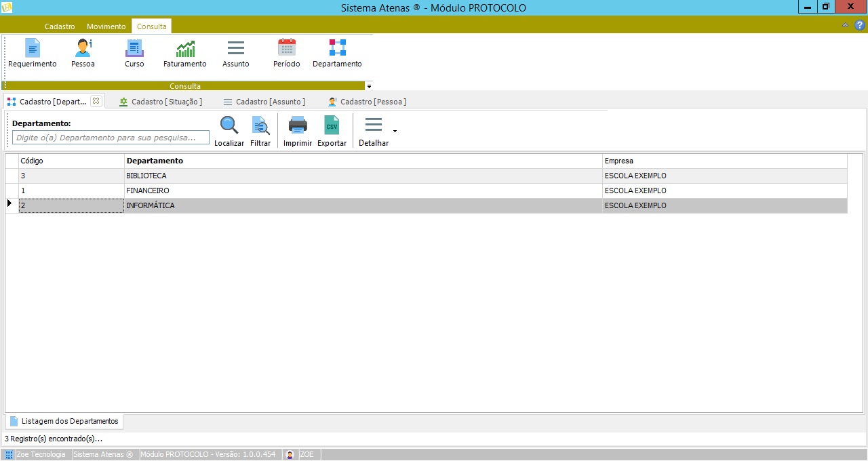Switch to the Cadastro ribbon tab
The image size is (868, 461).
pyautogui.click(x=60, y=26)
